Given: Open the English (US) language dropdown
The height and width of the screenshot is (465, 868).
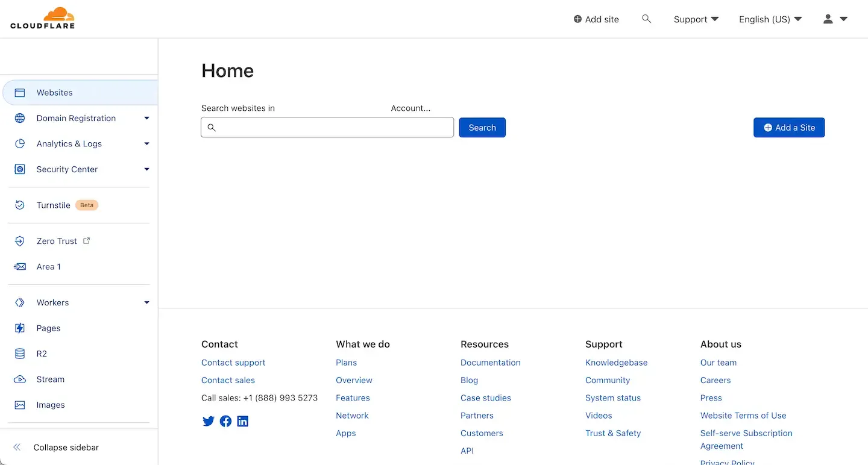Looking at the screenshot, I should [770, 19].
